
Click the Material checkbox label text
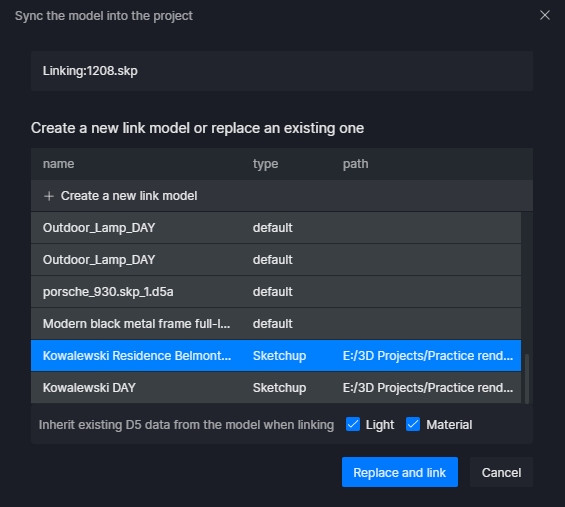pos(449,425)
